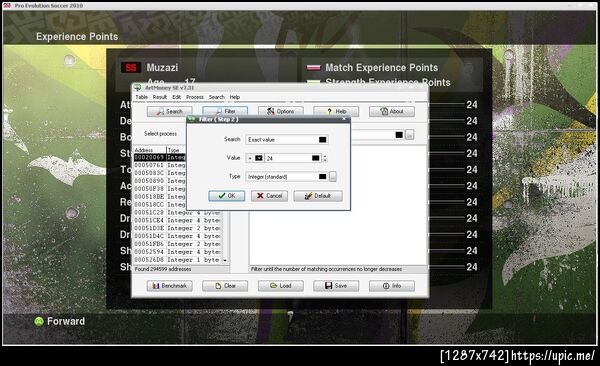
Task: Select address row 000526D8
Action: 177,260
